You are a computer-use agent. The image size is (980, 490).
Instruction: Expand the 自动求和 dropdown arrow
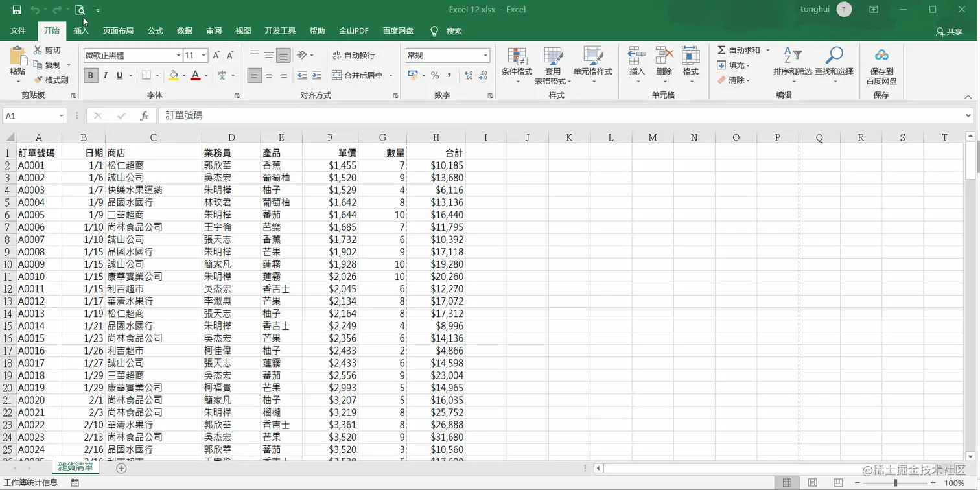(x=768, y=50)
